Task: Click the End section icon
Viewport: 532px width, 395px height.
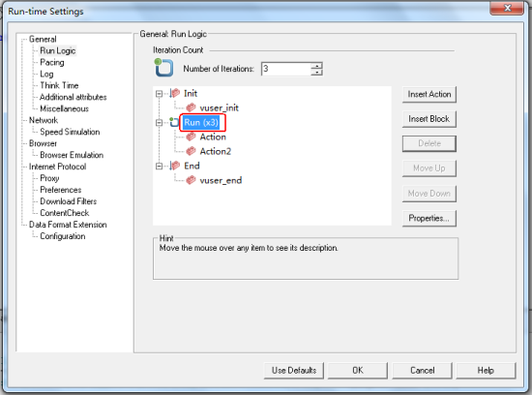Action: coord(174,166)
